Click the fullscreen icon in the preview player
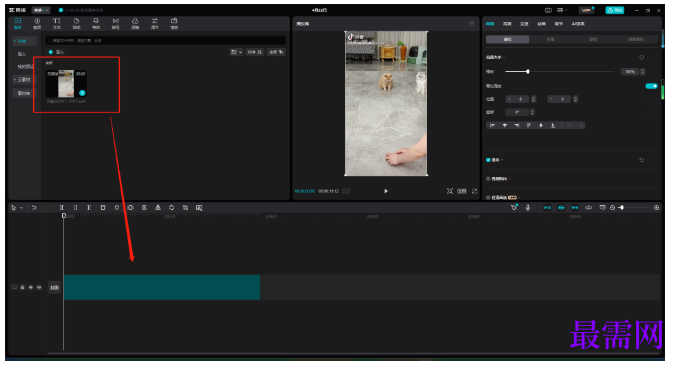 pos(475,191)
